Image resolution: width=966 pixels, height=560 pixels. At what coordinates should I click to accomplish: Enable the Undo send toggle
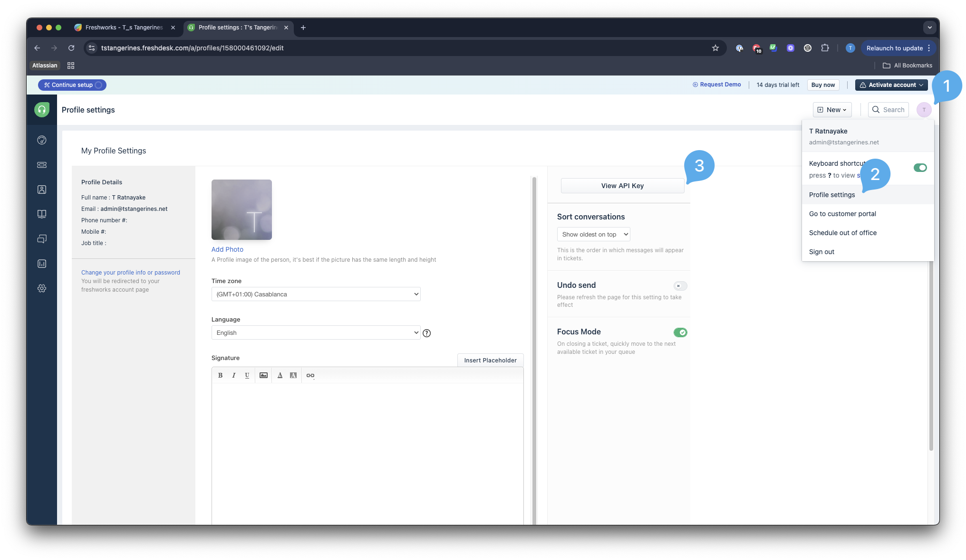point(680,286)
